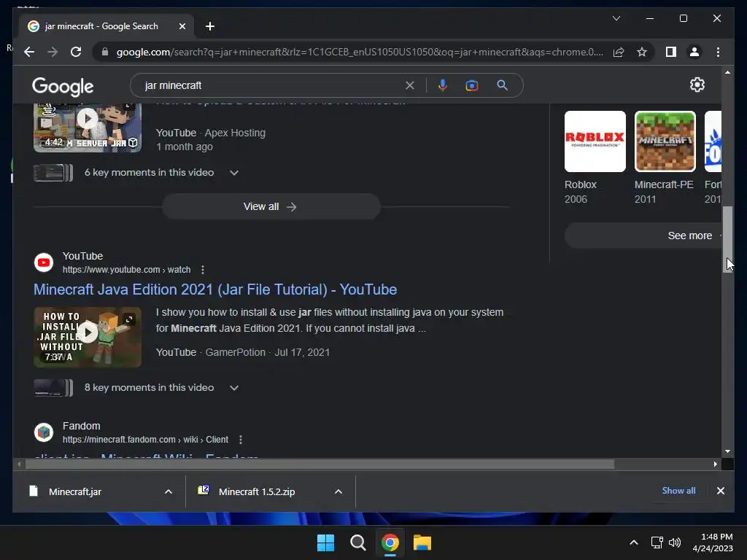Viewport: 747px width, 560px height.
Task: Submit search with the magnifier icon
Action: click(x=502, y=85)
